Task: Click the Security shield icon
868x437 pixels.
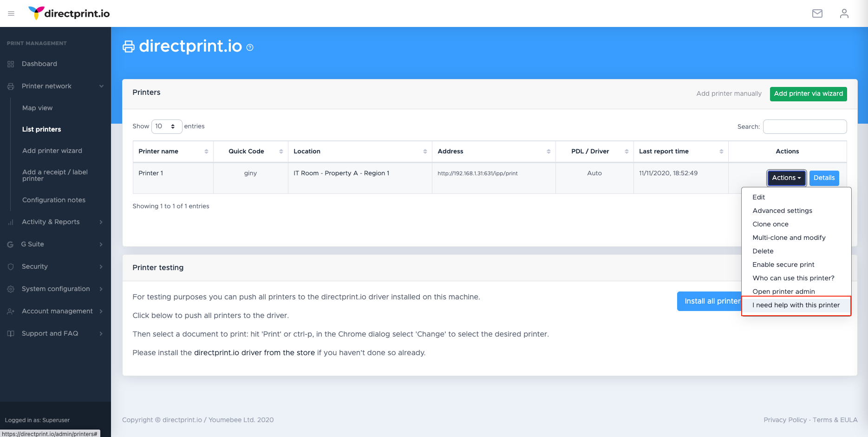Action: click(11, 267)
